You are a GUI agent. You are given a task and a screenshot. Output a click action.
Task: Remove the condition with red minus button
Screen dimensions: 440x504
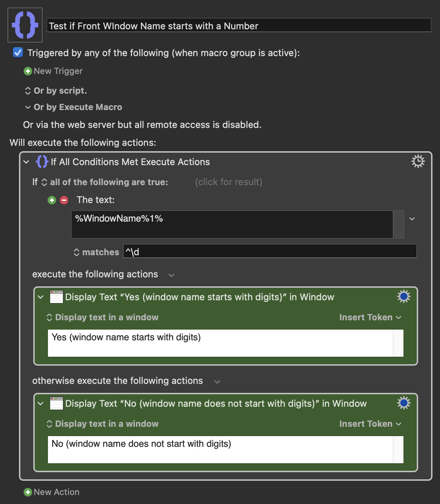point(64,200)
